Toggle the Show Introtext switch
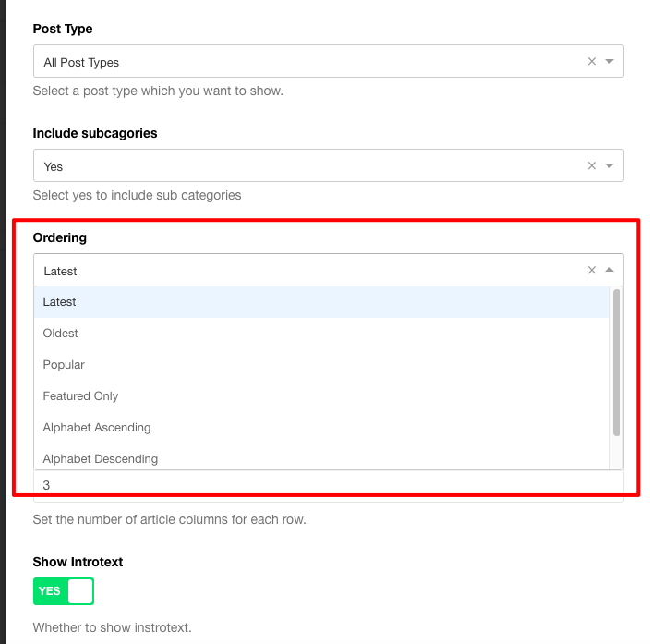Image resolution: width=650 pixels, height=644 pixels. tap(64, 591)
